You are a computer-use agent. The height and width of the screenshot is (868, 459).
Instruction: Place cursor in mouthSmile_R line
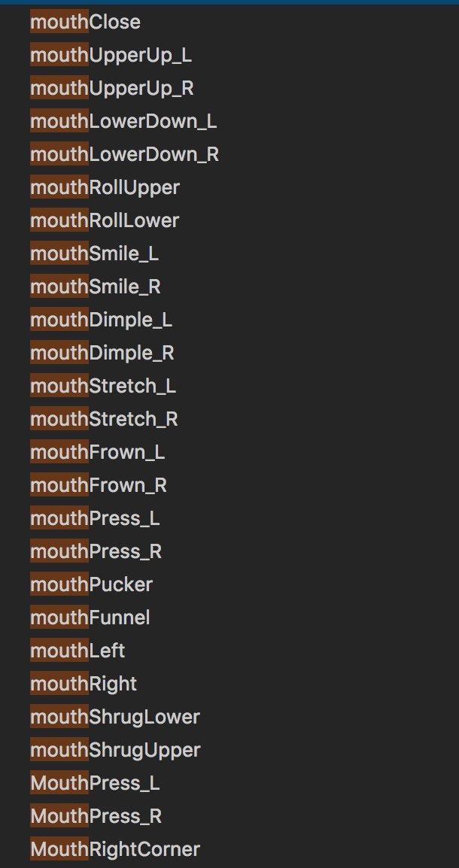[x=96, y=287]
